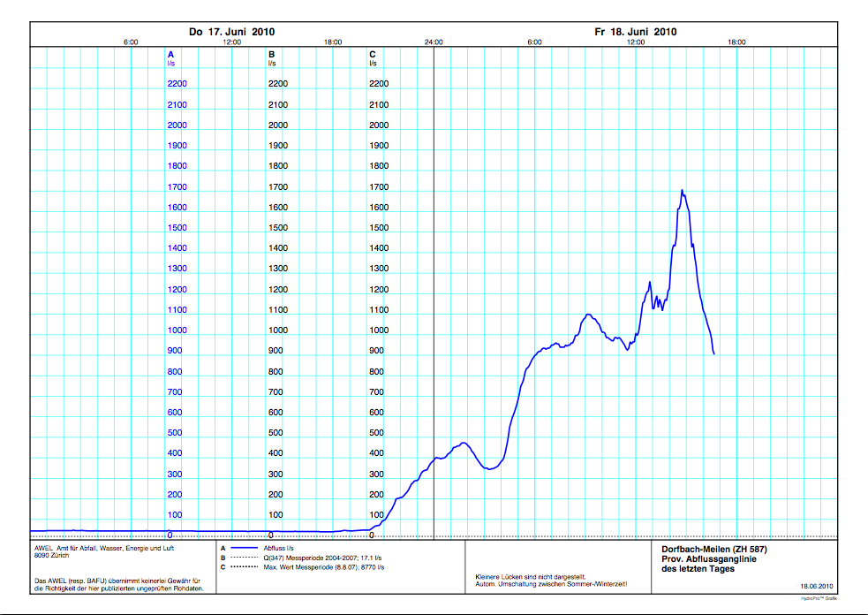The width and height of the screenshot is (868, 615).
Task: Select blue 500 value on axis A
Action: point(175,433)
